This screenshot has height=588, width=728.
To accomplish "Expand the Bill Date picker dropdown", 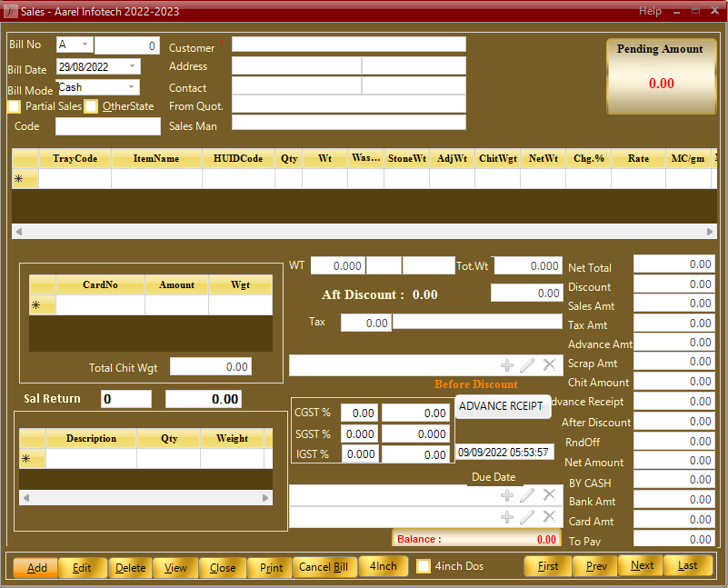I will (x=133, y=66).
